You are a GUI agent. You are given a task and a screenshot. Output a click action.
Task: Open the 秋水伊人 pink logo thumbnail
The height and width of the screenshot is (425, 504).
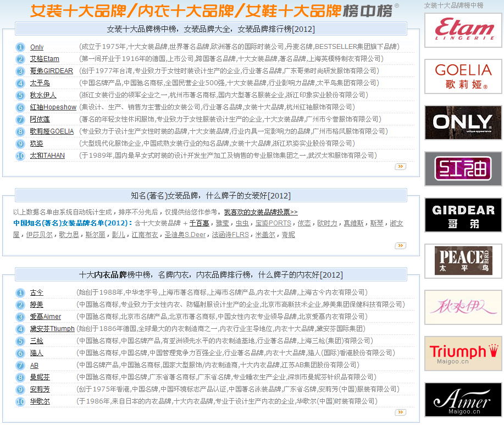coord(463,307)
